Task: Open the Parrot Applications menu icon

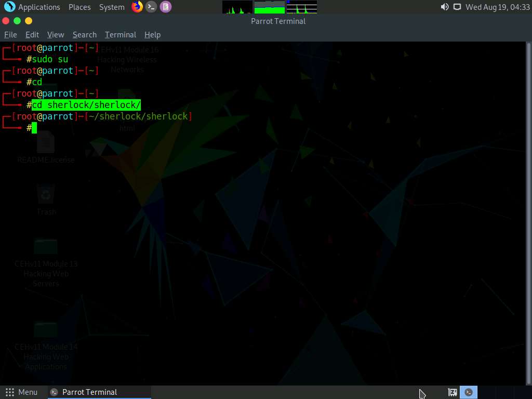Action: (9, 7)
